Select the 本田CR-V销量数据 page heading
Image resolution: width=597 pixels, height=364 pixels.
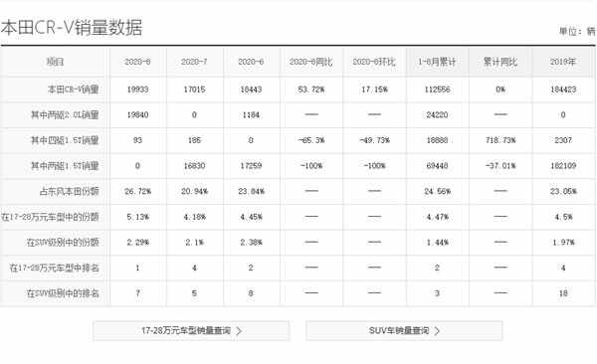pyautogui.click(x=72, y=28)
